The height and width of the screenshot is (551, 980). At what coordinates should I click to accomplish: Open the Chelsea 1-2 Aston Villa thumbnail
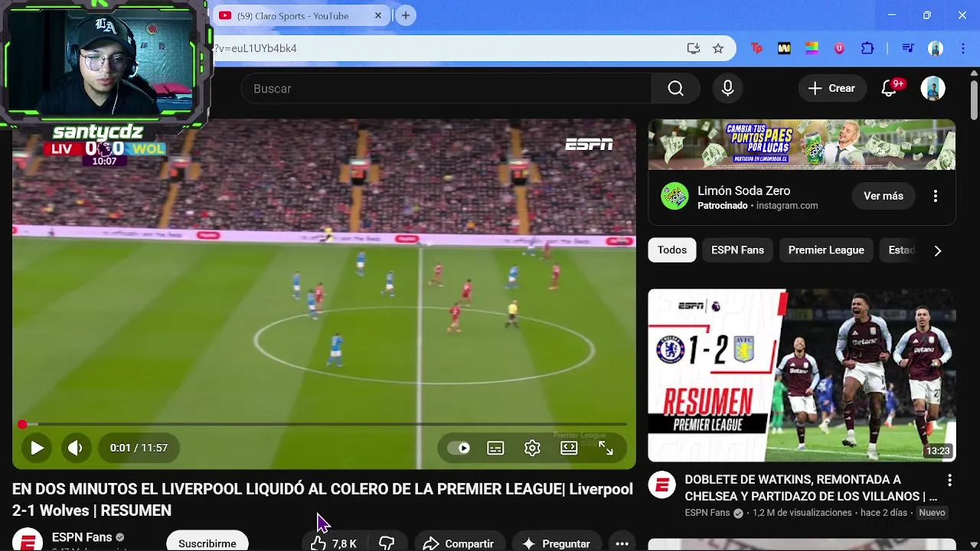[x=802, y=375]
